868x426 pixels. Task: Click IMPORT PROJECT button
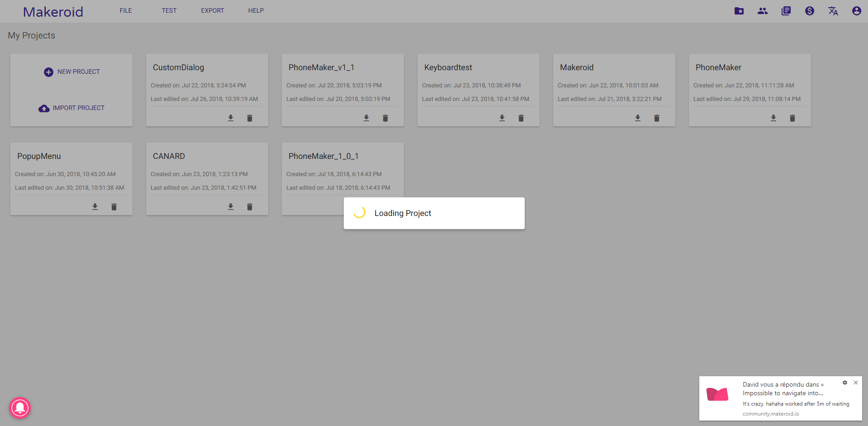[x=71, y=108]
